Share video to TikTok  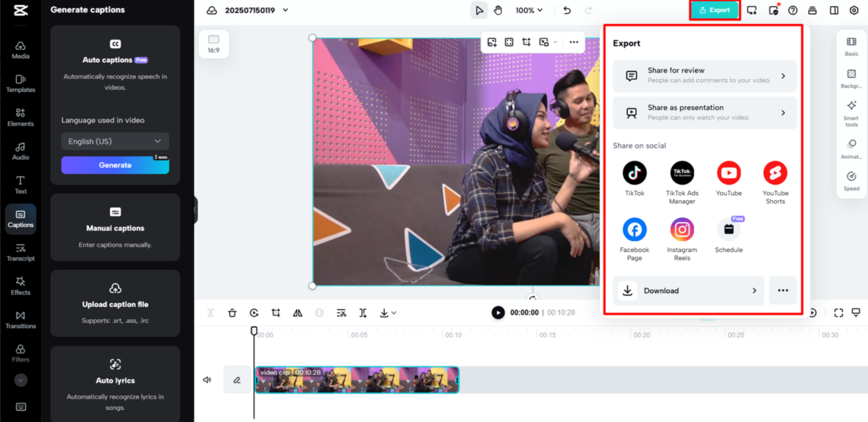tap(634, 173)
